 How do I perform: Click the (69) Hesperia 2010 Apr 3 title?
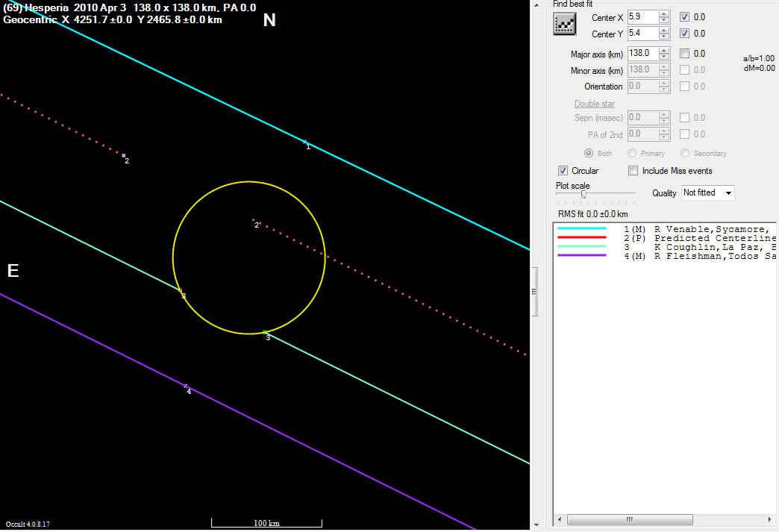pos(130,8)
